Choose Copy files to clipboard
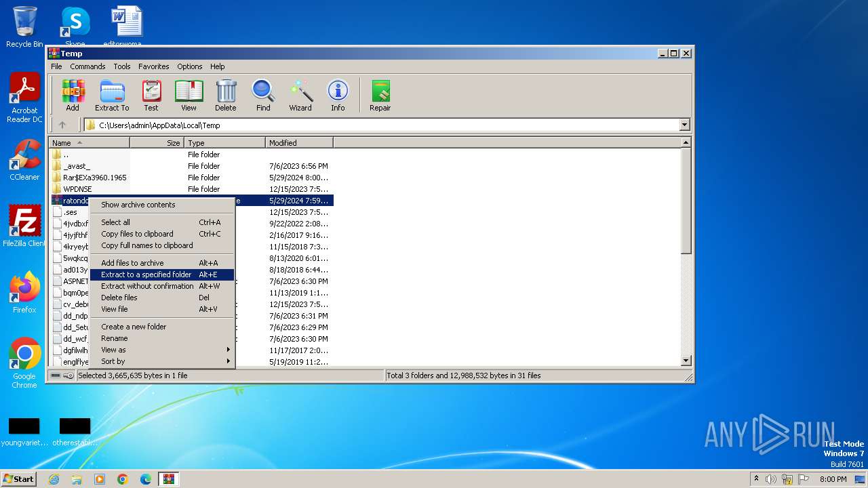The height and width of the screenshot is (488, 868). click(162, 234)
